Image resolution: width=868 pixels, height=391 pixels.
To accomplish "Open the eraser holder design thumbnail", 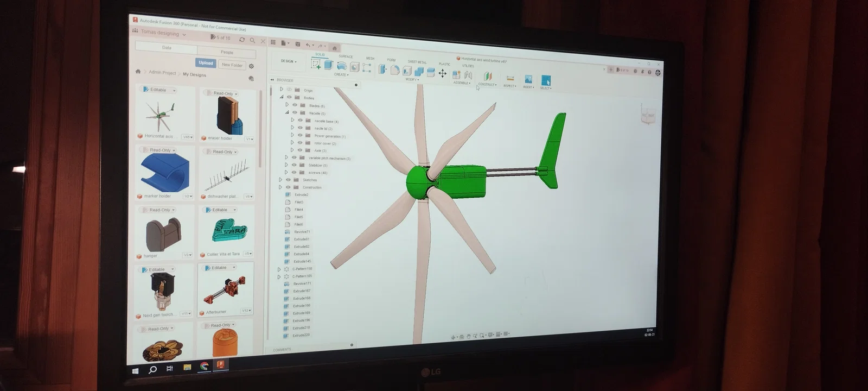I will (x=228, y=116).
